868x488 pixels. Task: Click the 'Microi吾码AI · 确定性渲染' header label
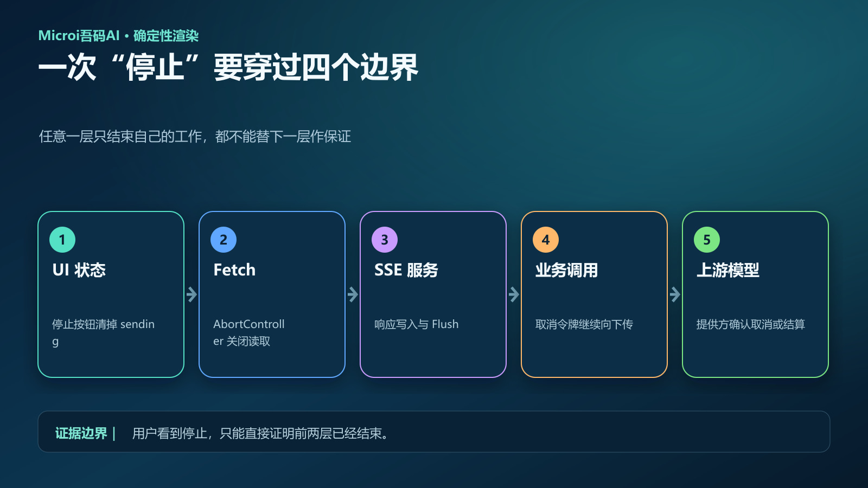[x=118, y=36]
